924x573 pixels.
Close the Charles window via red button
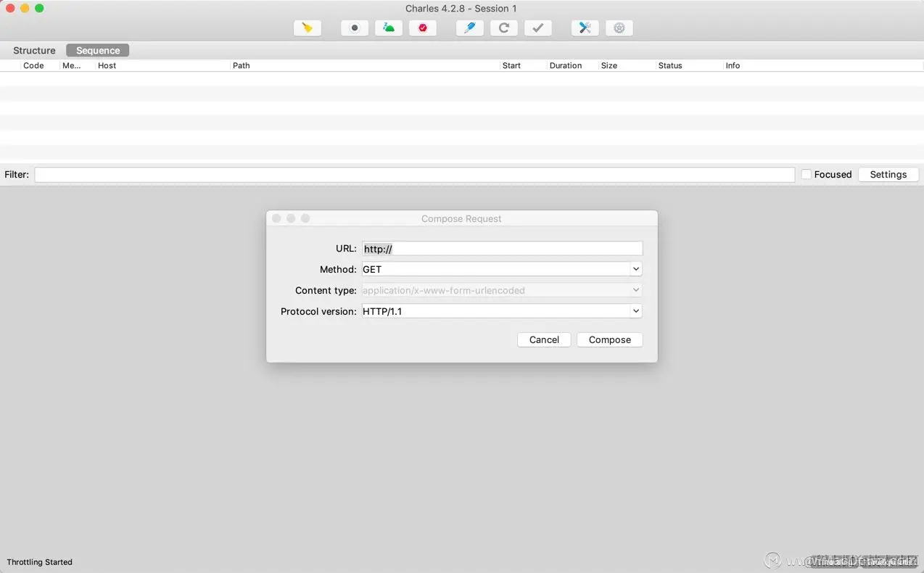10,8
